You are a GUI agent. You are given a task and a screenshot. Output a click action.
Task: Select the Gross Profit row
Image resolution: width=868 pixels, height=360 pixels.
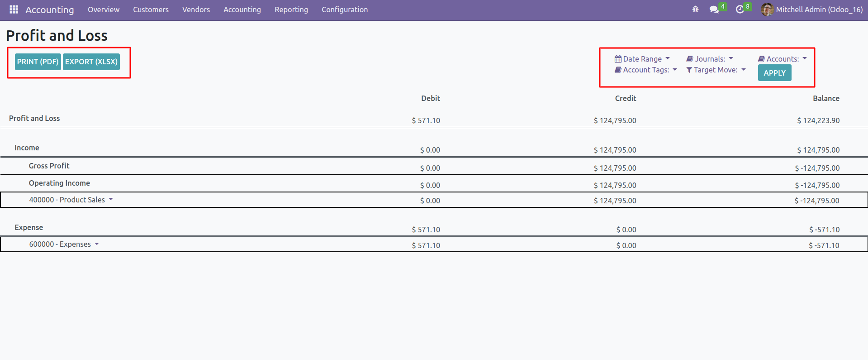click(49, 166)
